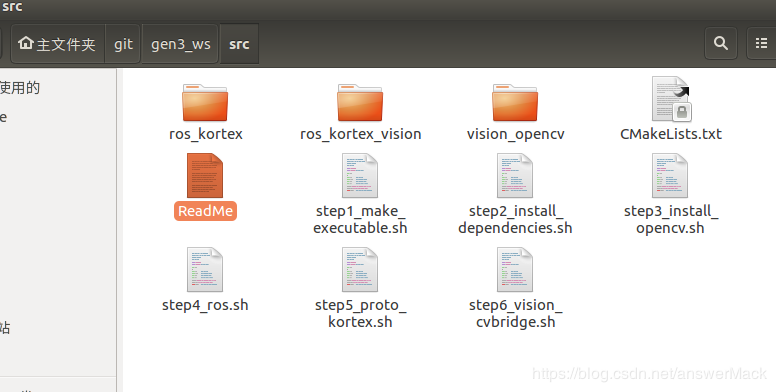Select step6_vision_cvbridge.sh script icon

515,270
